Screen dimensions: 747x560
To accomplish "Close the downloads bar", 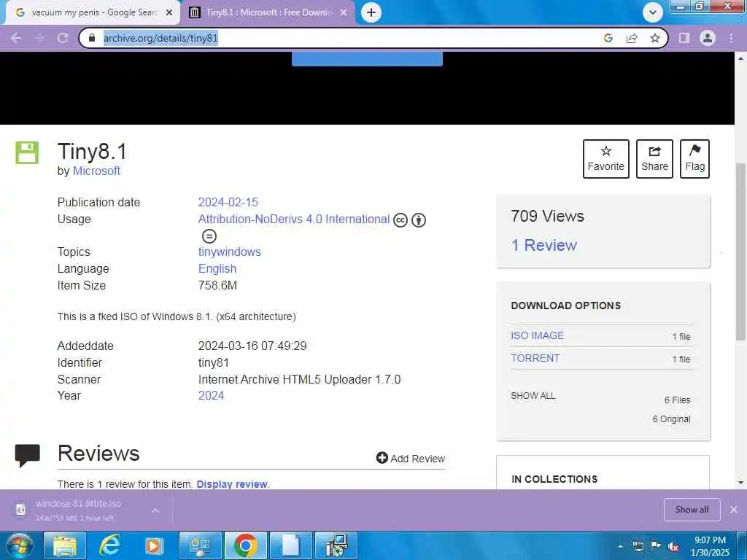I will coord(734,510).
